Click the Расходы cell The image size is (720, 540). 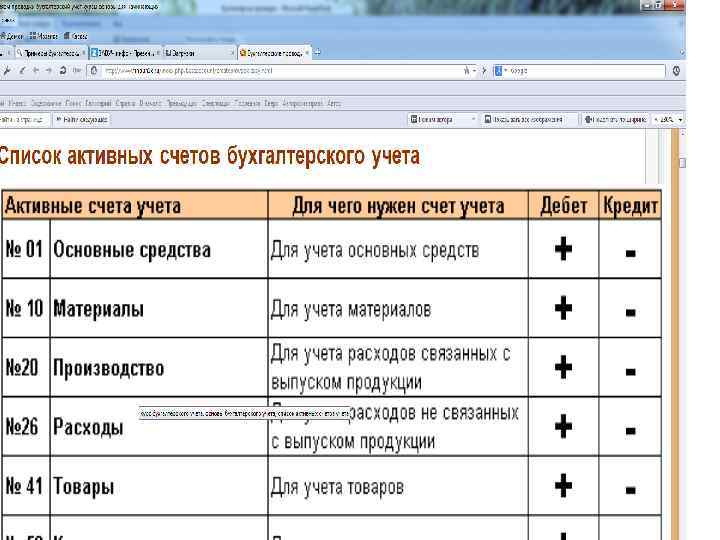click(159, 427)
